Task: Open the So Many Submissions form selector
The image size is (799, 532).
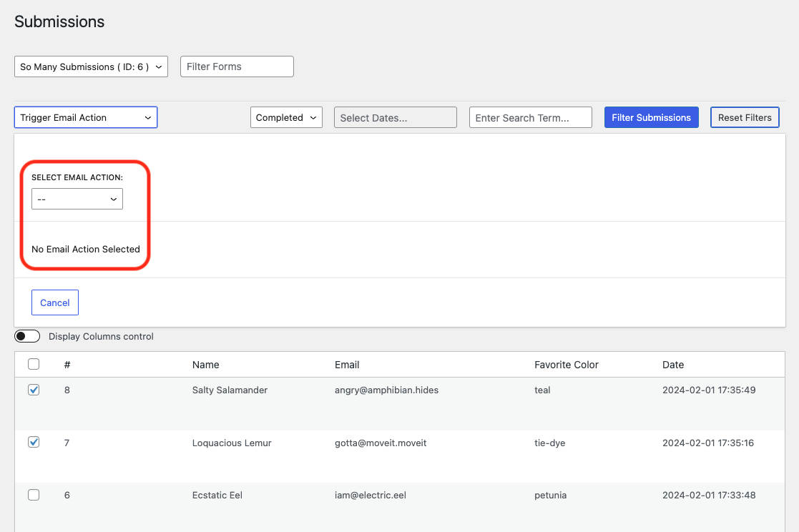Action: [x=91, y=66]
